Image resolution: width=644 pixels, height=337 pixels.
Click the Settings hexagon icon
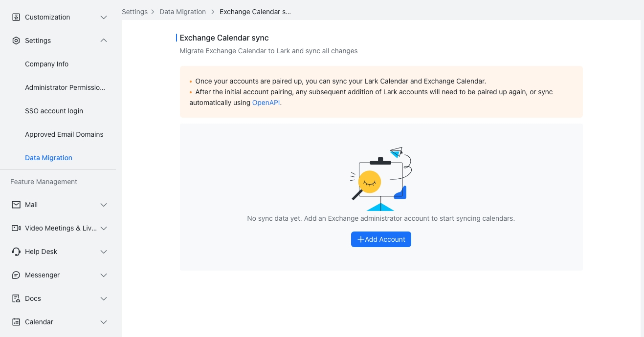pyautogui.click(x=16, y=41)
